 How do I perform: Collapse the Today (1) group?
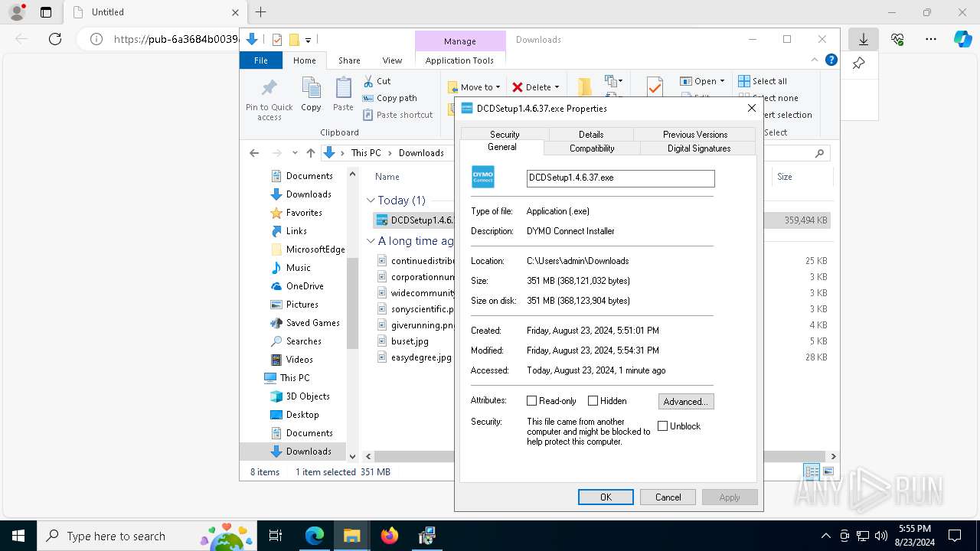click(371, 201)
